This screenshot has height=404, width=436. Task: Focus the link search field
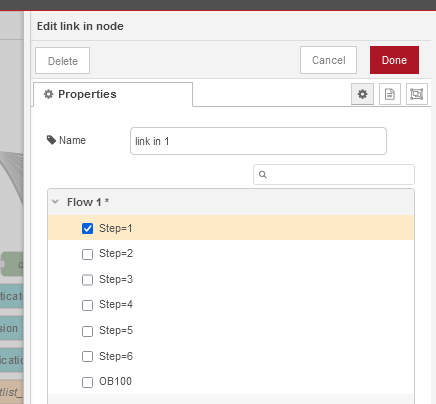point(334,174)
